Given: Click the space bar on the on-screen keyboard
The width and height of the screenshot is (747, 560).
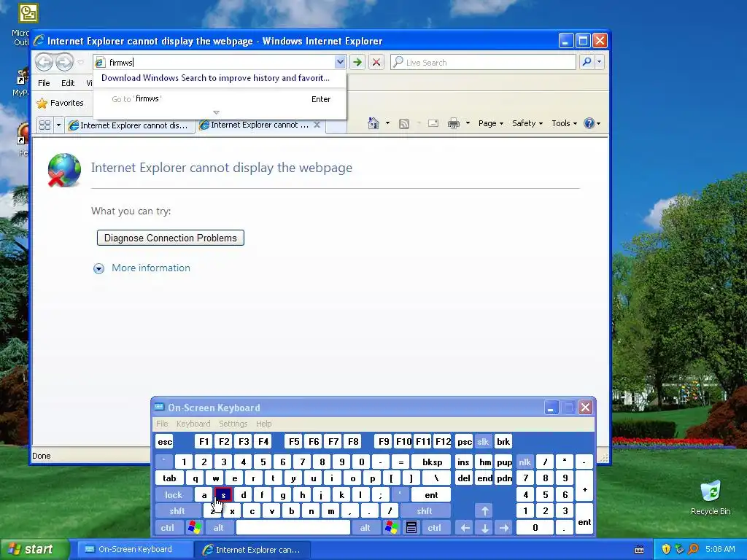Looking at the screenshot, I should [x=293, y=528].
